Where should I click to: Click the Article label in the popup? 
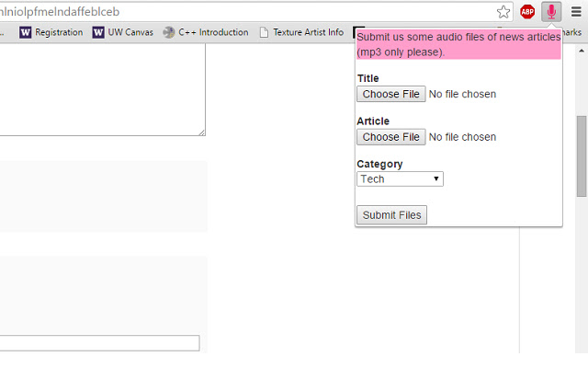tap(373, 121)
